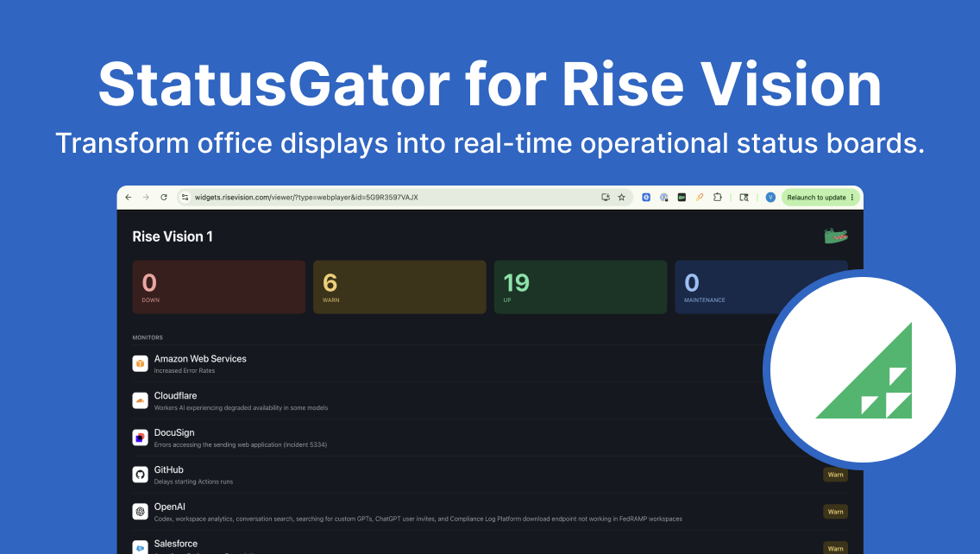Open the Cloudflare monitor name
The height and width of the screenshot is (554, 980).
pos(175,396)
